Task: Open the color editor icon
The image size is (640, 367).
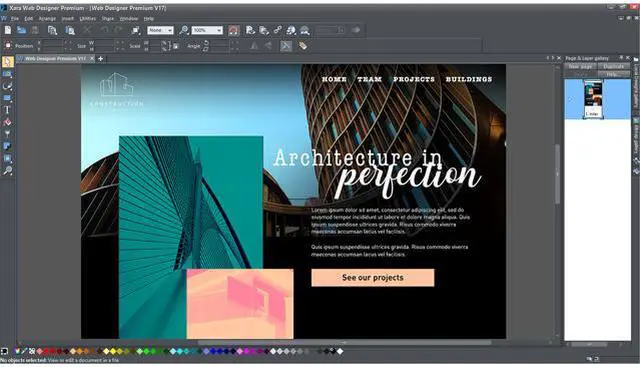Action: pyautogui.click(x=17, y=351)
